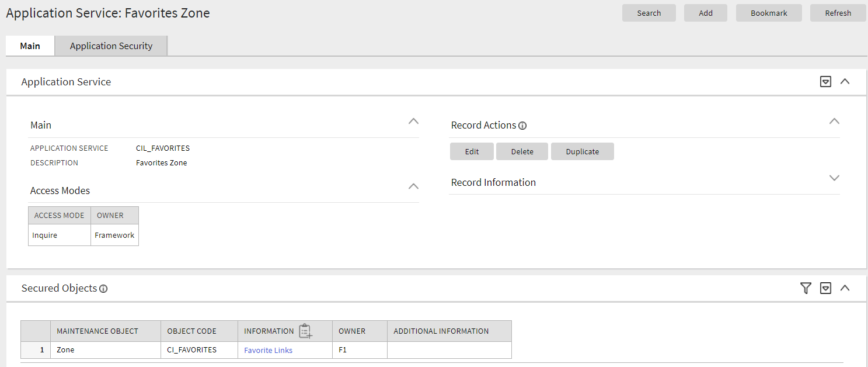Expand the Record Information section
Image resolution: width=868 pixels, height=367 pixels.
pos(834,178)
